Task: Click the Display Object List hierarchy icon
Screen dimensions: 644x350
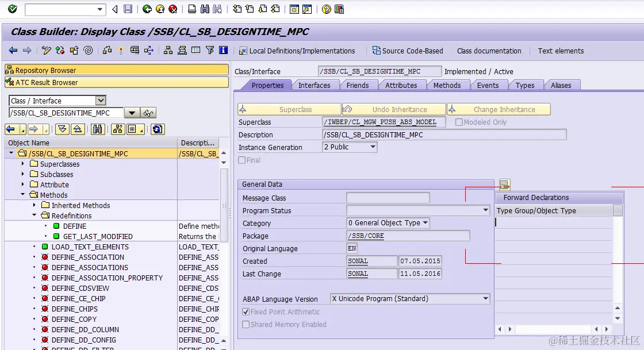Action: coord(168,51)
